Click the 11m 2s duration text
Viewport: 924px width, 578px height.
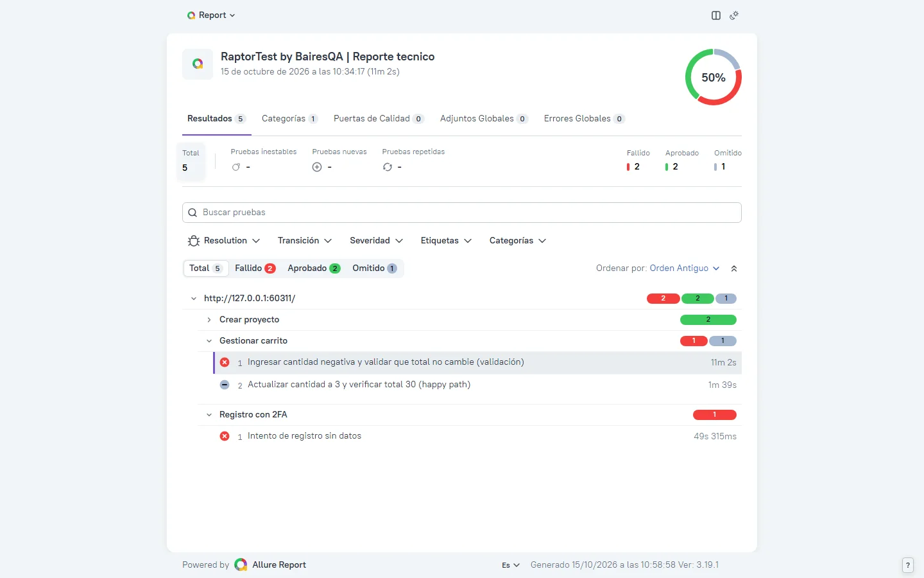pyautogui.click(x=723, y=363)
